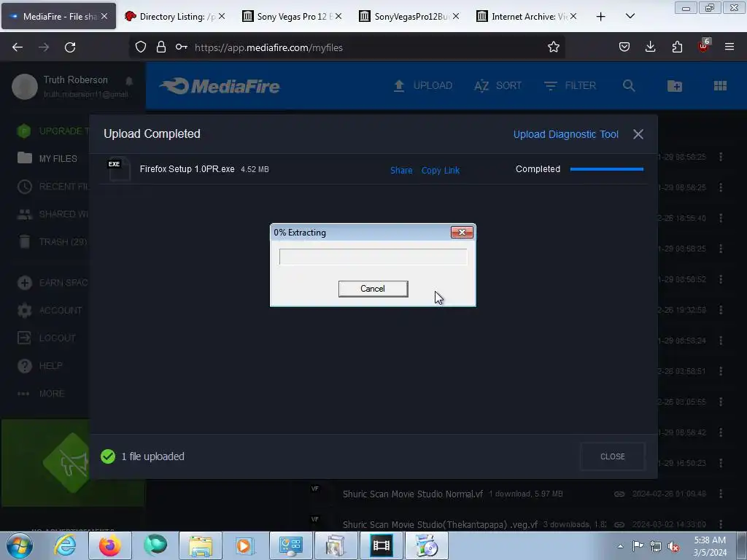
Task: Click the UPLOAD button in the MediaFire header
Action: coord(423,86)
